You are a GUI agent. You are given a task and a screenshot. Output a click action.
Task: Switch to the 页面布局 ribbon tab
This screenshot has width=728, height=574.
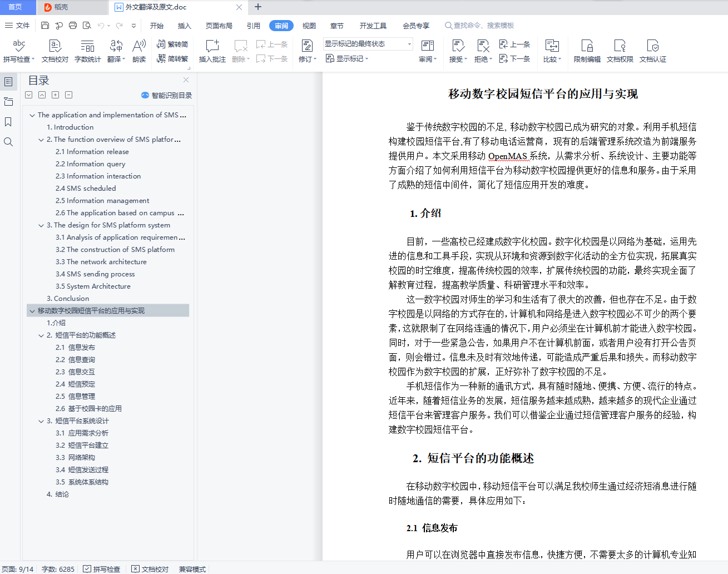click(219, 26)
